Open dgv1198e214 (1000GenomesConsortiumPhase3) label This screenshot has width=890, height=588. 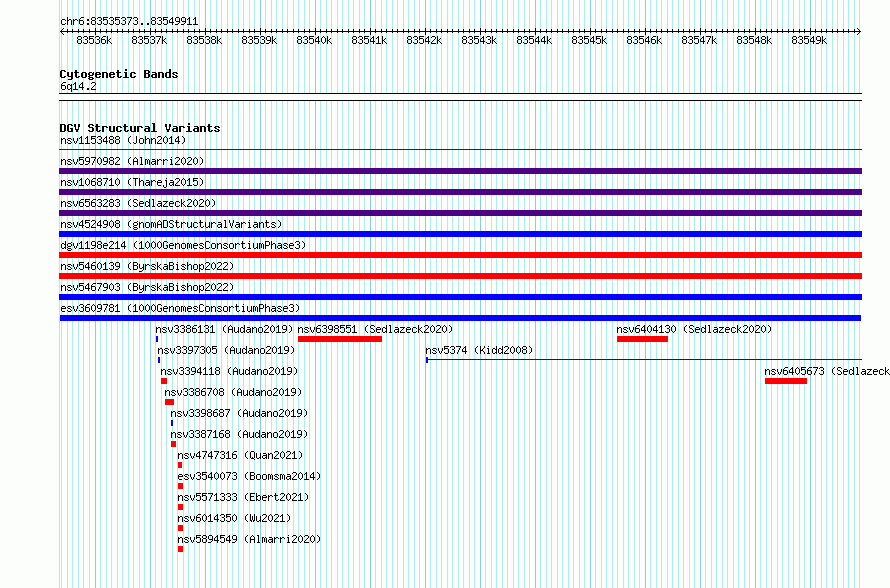[183, 245]
